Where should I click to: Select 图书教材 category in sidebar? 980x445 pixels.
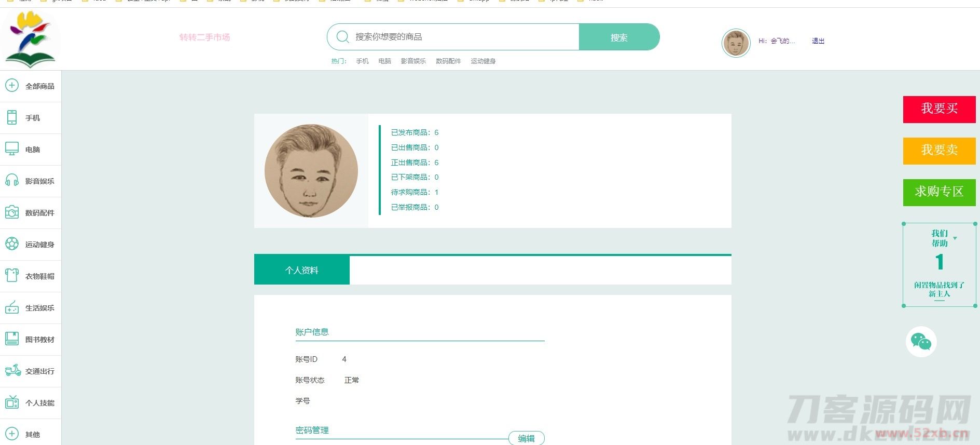pyautogui.click(x=39, y=340)
